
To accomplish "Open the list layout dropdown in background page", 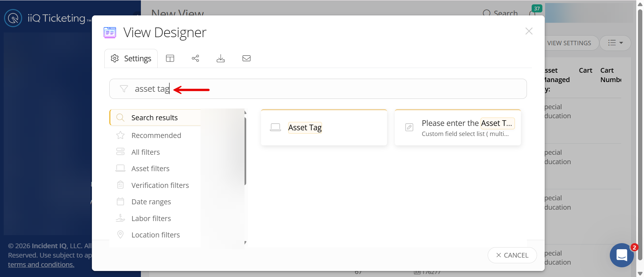I will click(x=615, y=43).
